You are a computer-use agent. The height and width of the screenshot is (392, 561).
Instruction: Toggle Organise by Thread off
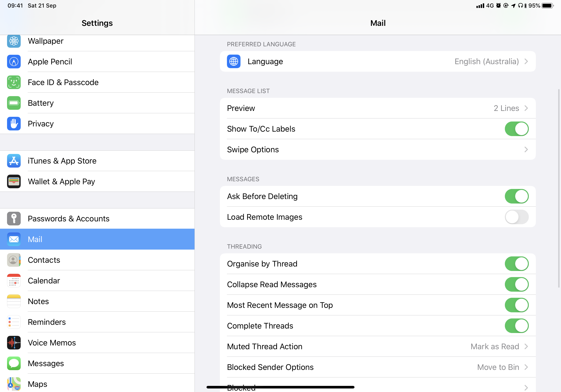517,264
